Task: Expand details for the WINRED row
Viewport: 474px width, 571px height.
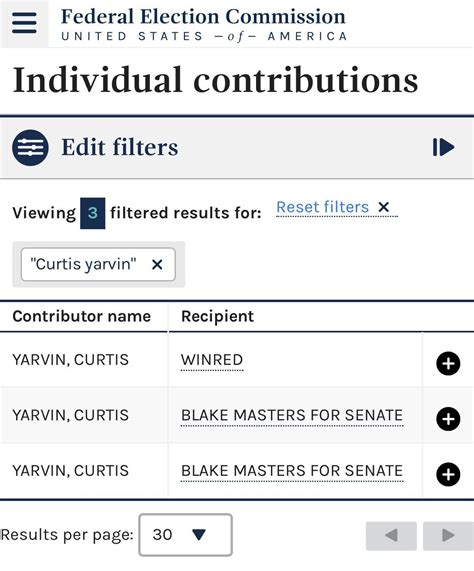Action: tap(448, 363)
